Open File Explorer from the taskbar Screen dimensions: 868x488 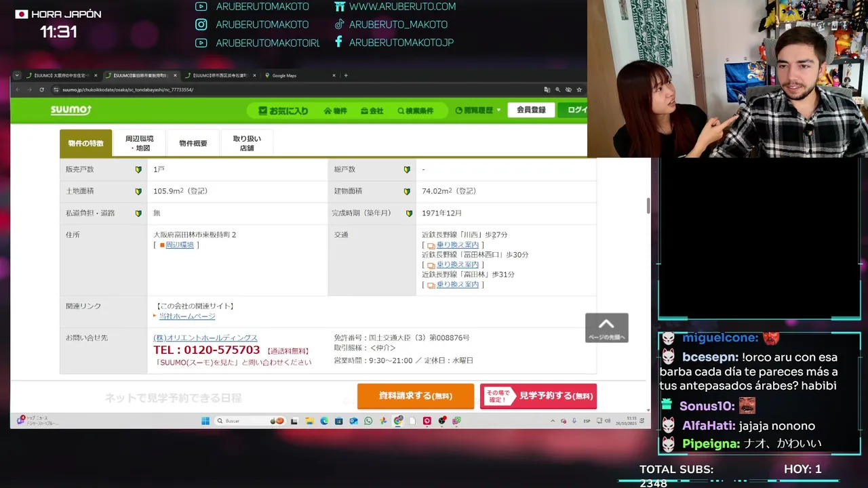click(309, 421)
